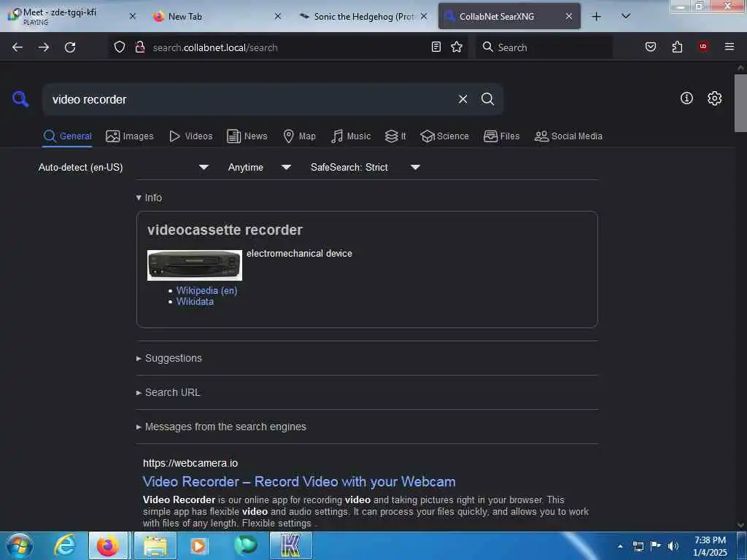This screenshot has height=560, width=747.
Task: Click the Firefox Search box
Action: [x=543, y=47]
